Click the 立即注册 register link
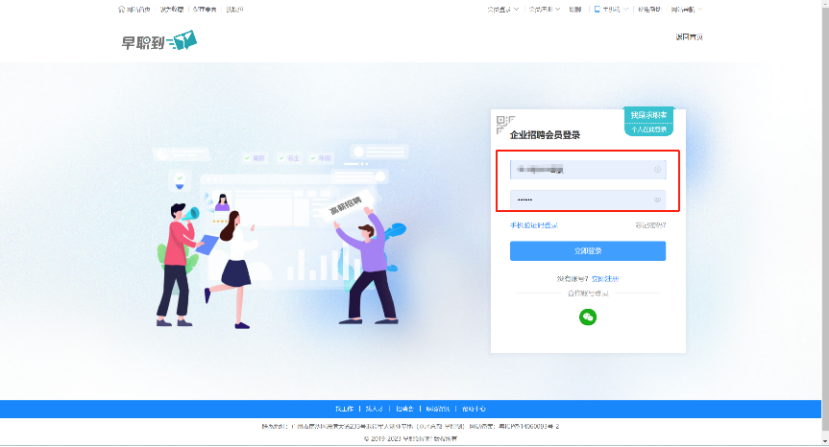This screenshot has height=447, width=829. pyautogui.click(x=605, y=279)
